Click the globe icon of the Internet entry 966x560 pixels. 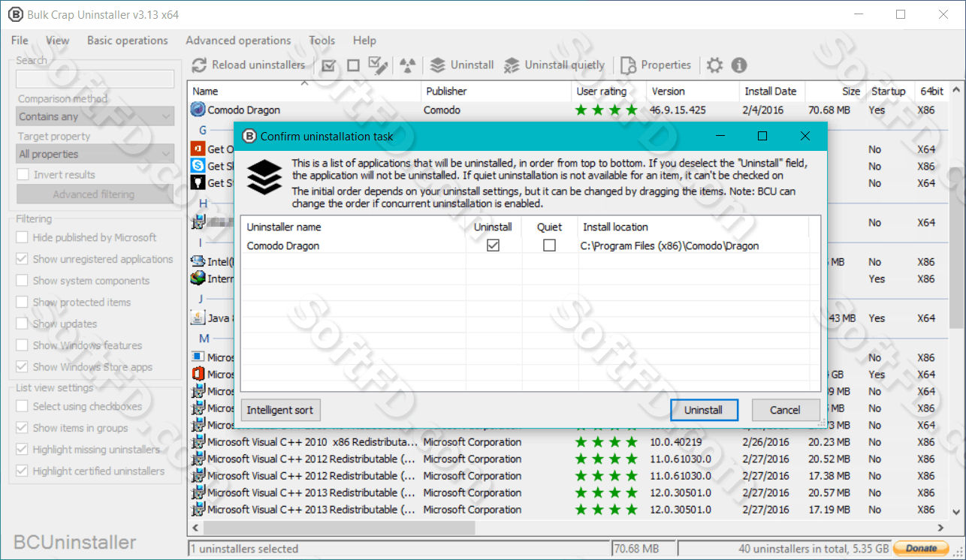tap(198, 278)
